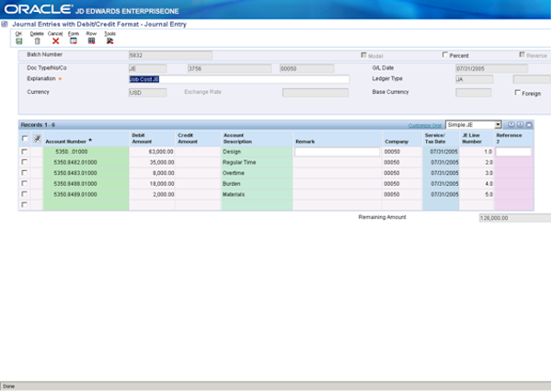552x392 pixels.
Task: Click the maximize grid icon in grid header
Action: coord(529,124)
